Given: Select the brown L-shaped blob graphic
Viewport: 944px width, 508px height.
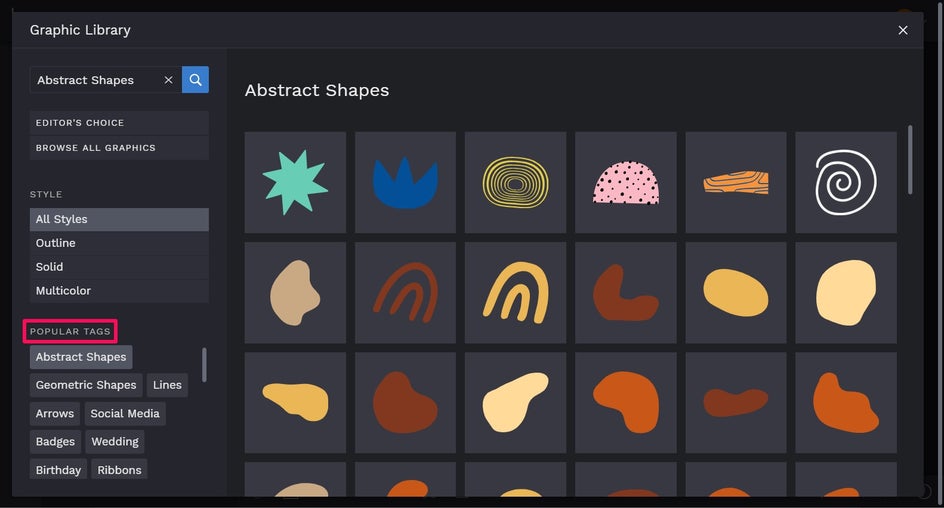Looking at the screenshot, I should pyautogui.click(x=626, y=293).
